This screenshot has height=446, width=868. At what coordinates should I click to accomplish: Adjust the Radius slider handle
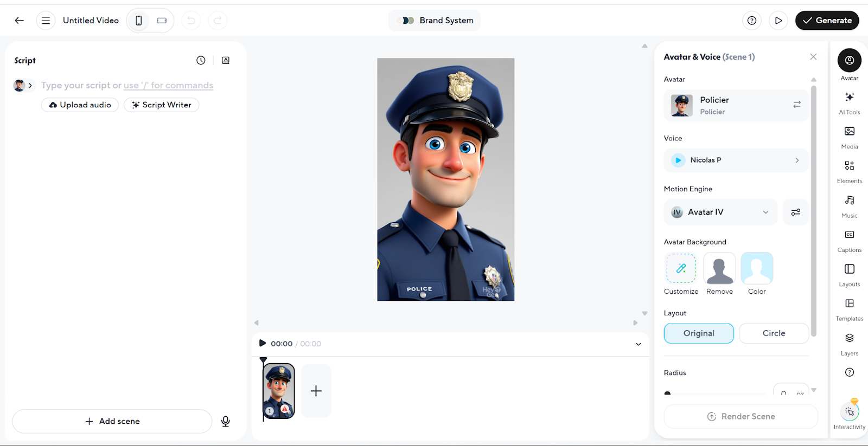[x=667, y=393]
